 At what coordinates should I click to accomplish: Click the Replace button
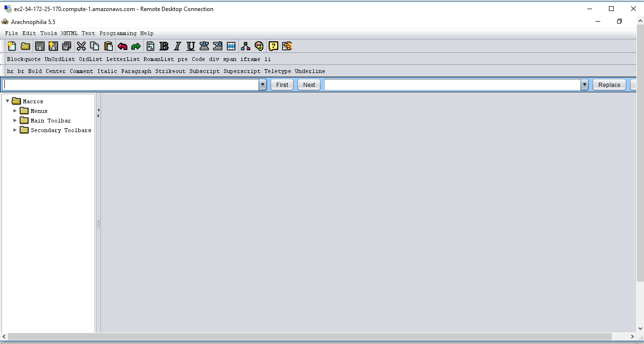click(x=609, y=85)
